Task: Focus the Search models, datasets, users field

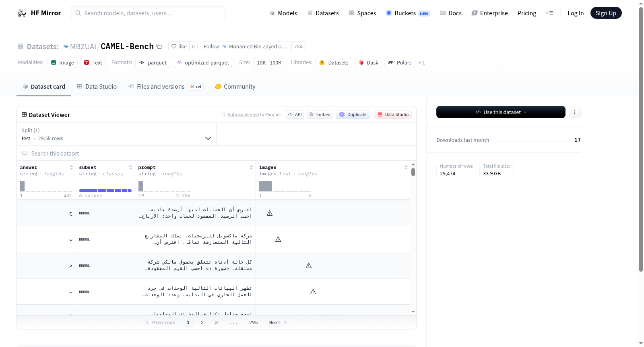Action: pos(148,13)
